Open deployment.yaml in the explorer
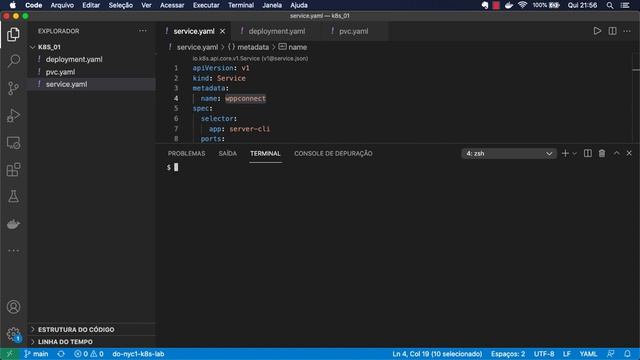 point(74,59)
